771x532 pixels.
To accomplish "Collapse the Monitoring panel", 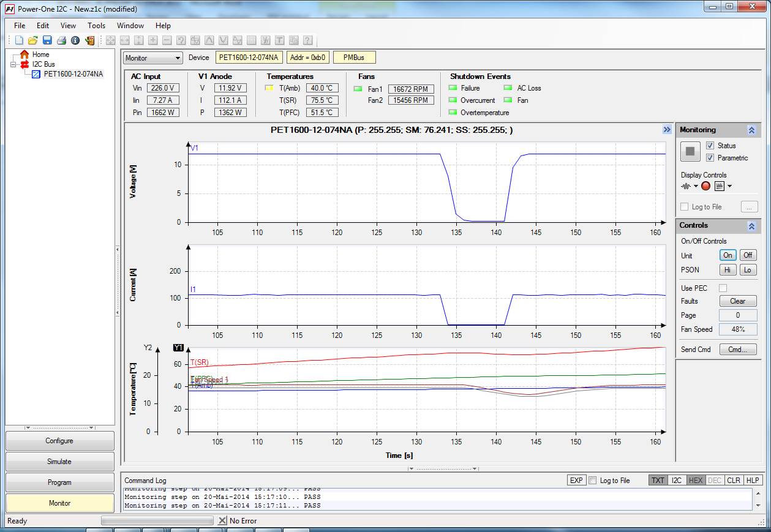I will 751,130.
